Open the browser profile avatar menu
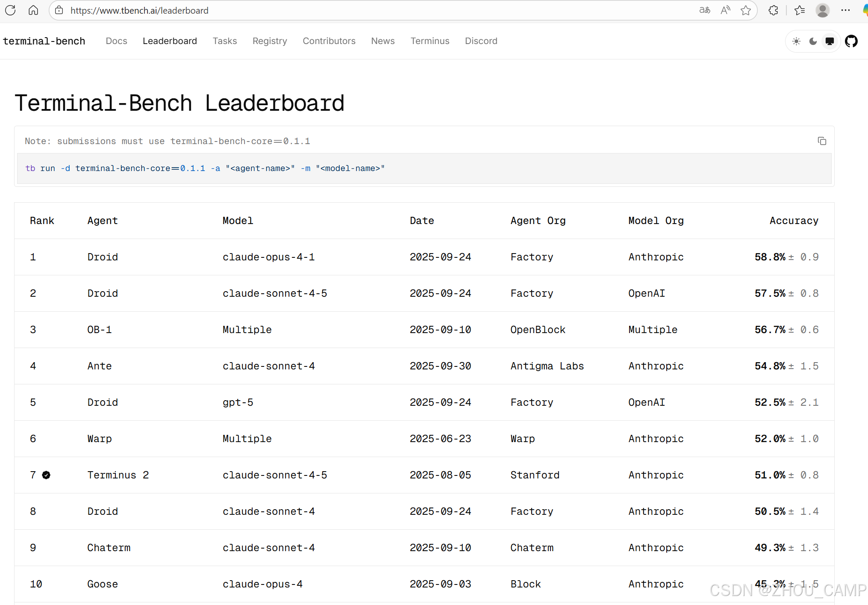This screenshot has width=868, height=605. coord(822,10)
